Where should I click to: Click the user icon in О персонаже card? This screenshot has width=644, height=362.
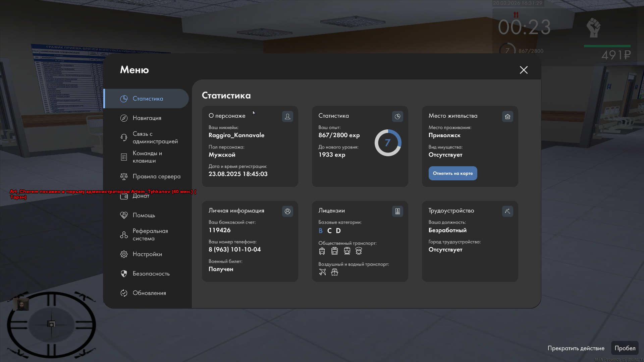pyautogui.click(x=287, y=116)
